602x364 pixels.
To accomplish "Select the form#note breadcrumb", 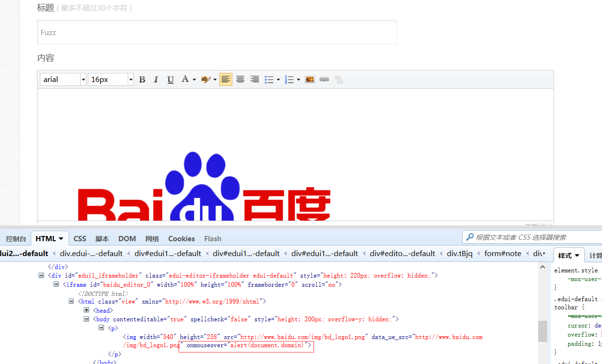I will tap(503, 253).
